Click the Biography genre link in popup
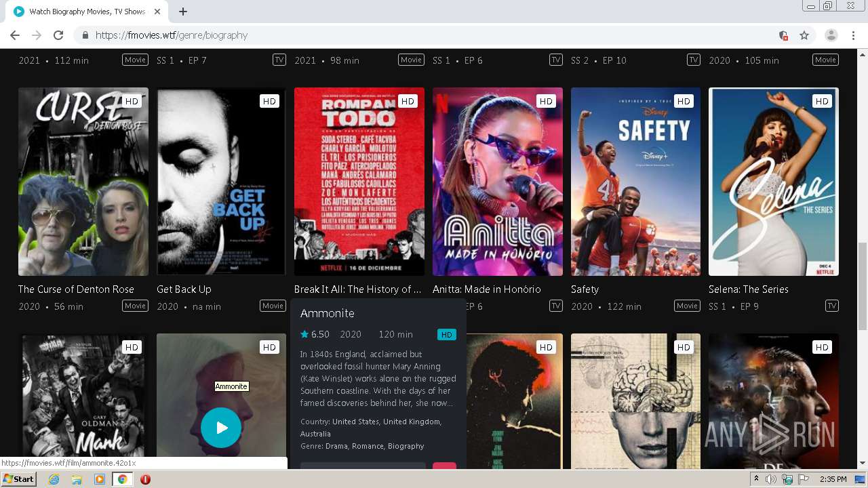Image resolution: width=868 pixels, height=488 pixels. 406,446
